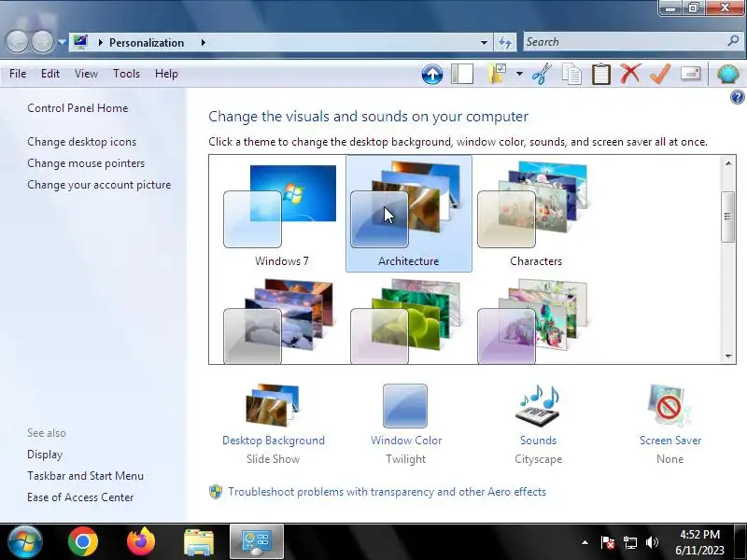The width and height of the screenshot is (747, 560).
Task: Click the red X Delete icon
Action: tap(630, 74)
